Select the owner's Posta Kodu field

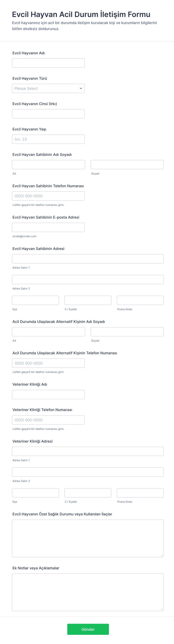[x=140, y=300]
